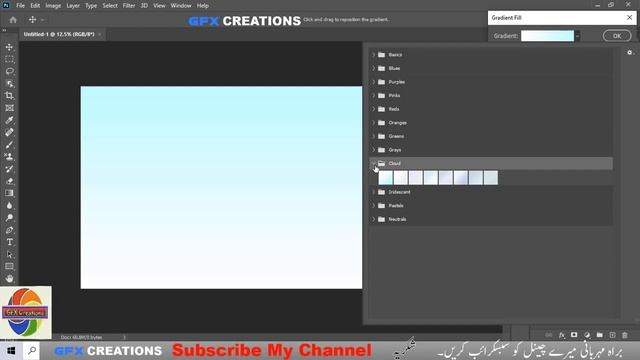Open the gradient picker dropdown arrow
640x360 pixels.
577,36
